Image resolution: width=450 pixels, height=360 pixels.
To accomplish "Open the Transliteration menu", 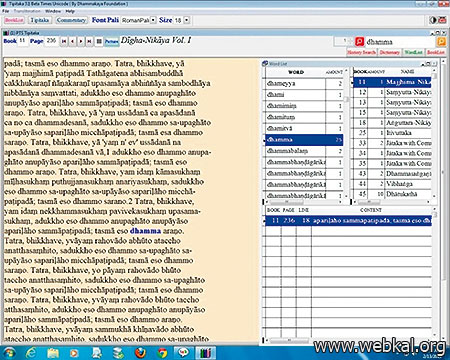I will 27,11.
